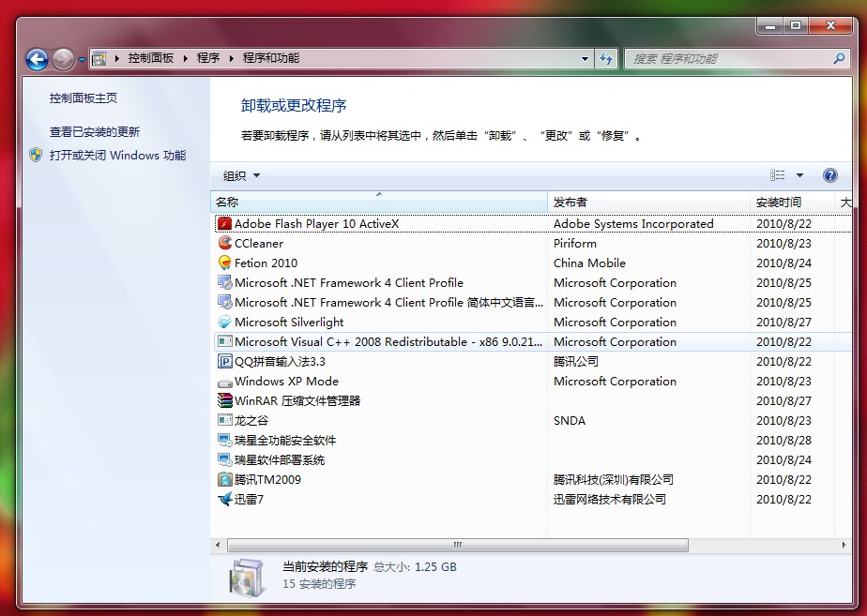The height and width of the screenshot is (616, 867).
Task: Select the Microsoft Silverlight entry
Action: point(289,323)
